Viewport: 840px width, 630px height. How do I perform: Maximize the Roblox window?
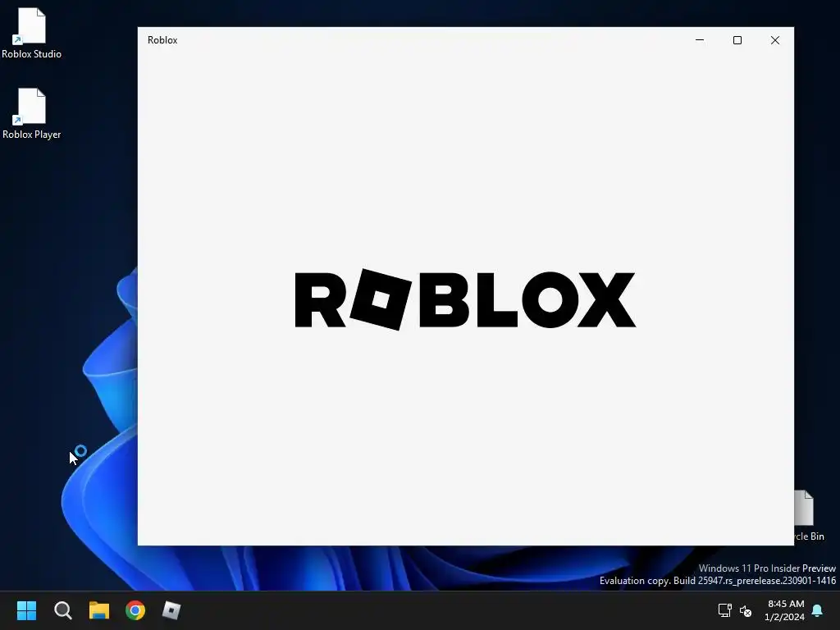[737, 40]
